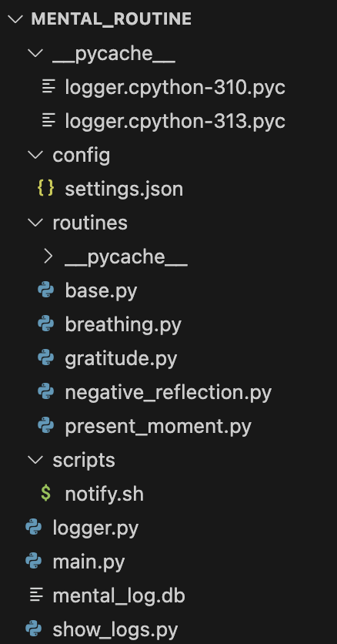Collapse the scripts folder chevron
The width and height of the screenshot is (337, 644).
coord(35,460)
